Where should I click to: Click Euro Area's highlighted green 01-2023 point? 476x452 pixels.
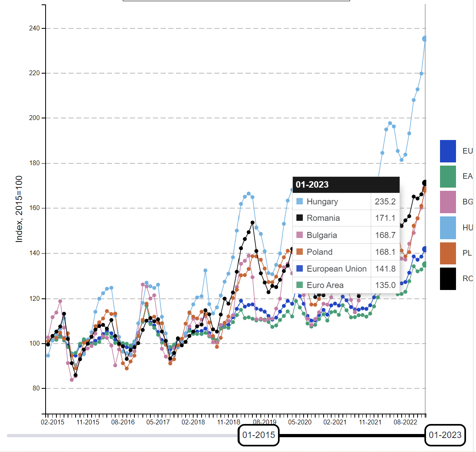coord(425,264)
